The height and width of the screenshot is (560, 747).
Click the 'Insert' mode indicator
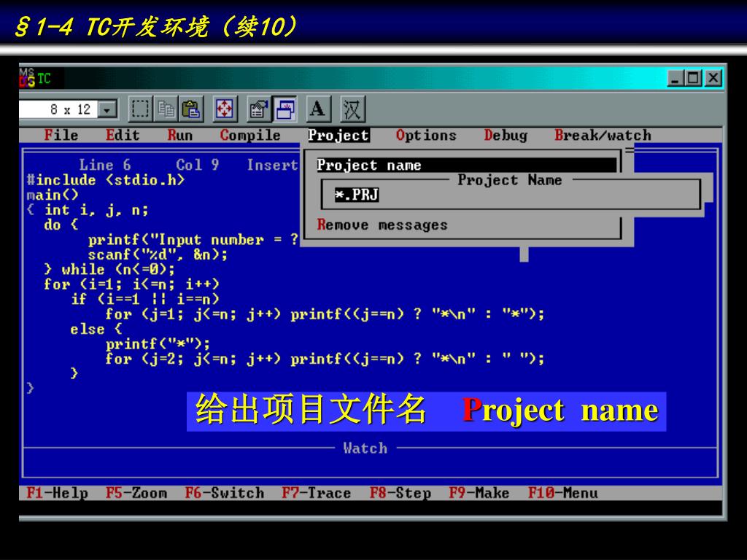point(272,165)
